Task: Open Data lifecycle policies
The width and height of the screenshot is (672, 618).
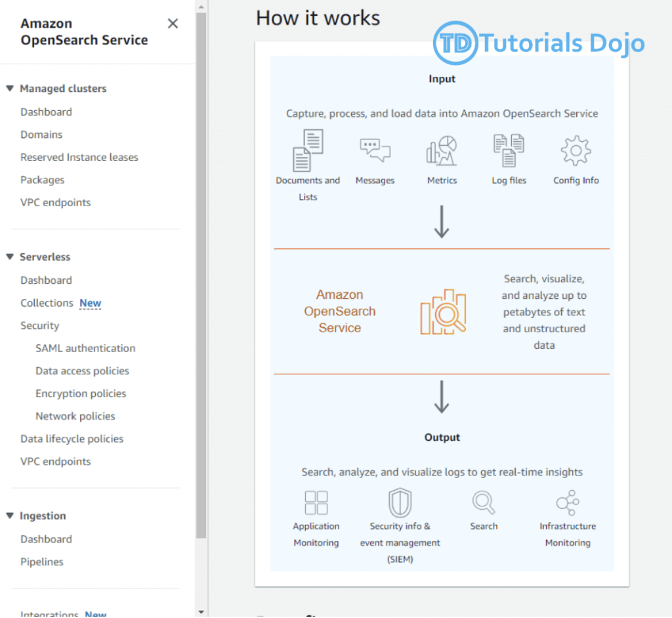Action: (x=72, y=439)
